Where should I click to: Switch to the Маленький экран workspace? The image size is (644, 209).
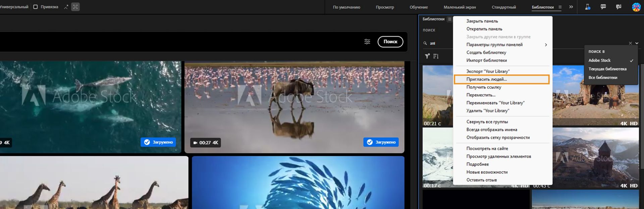pos(460,7)
